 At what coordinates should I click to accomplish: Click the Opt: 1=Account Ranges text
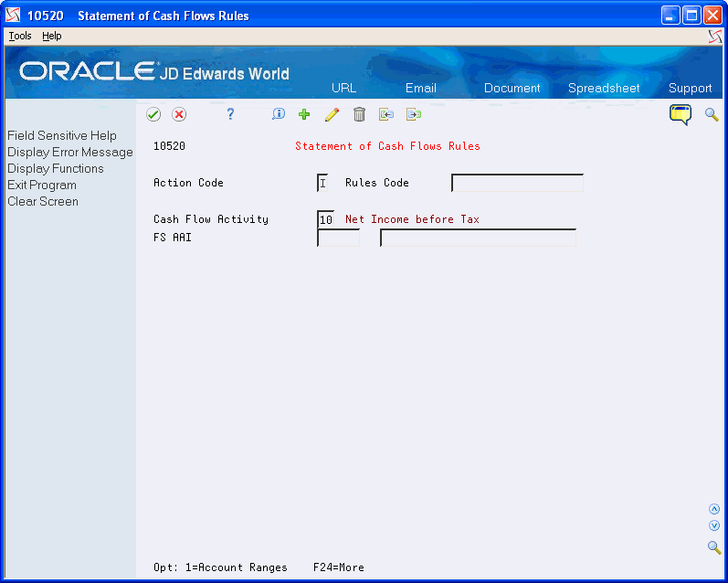pyautogui.click(x=220, y=567)
